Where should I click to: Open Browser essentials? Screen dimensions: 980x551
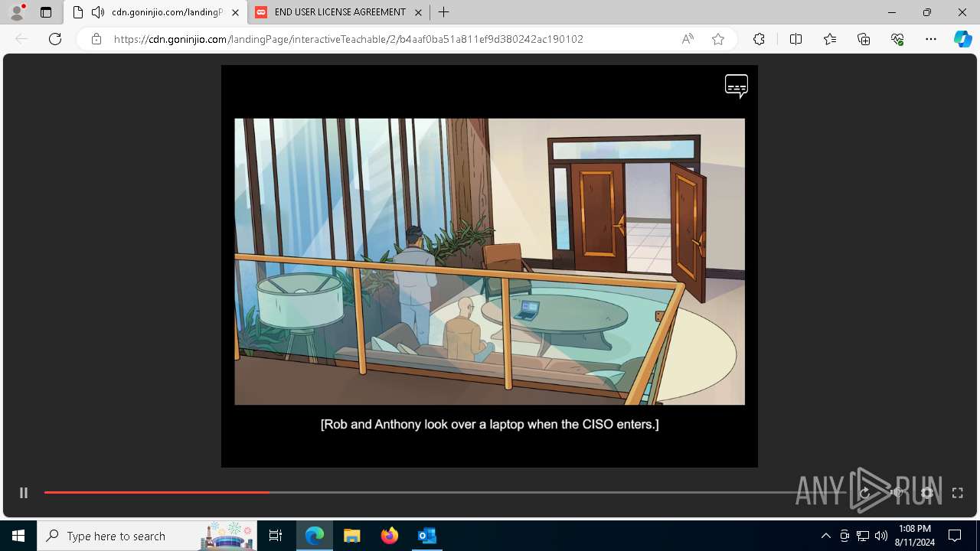(x=897, y=39)
